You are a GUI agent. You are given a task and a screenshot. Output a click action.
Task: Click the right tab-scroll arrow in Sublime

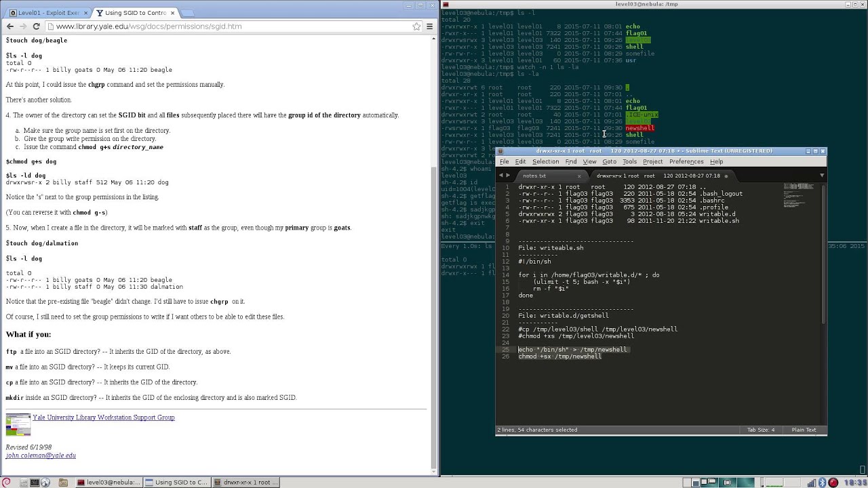point(508,175)
